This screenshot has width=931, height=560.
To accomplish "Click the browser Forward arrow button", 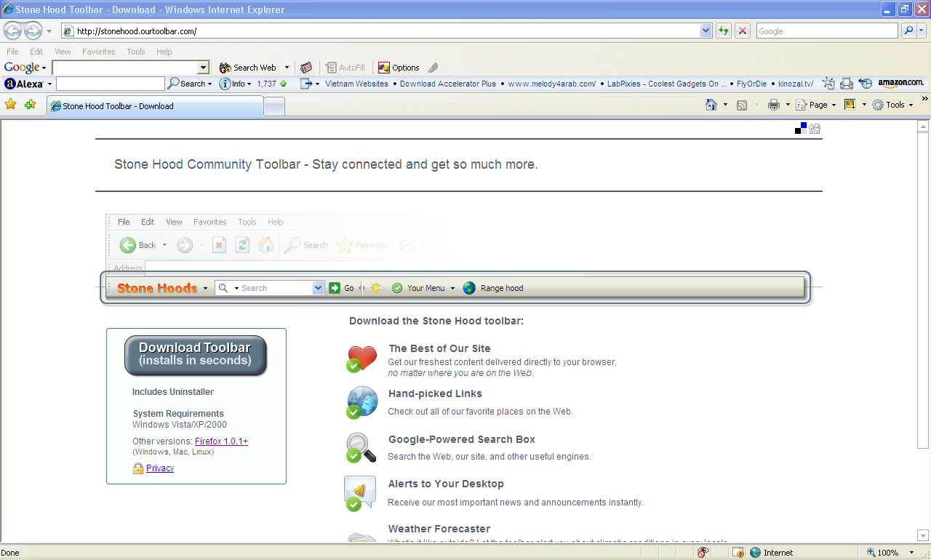I will coord(33,31).
